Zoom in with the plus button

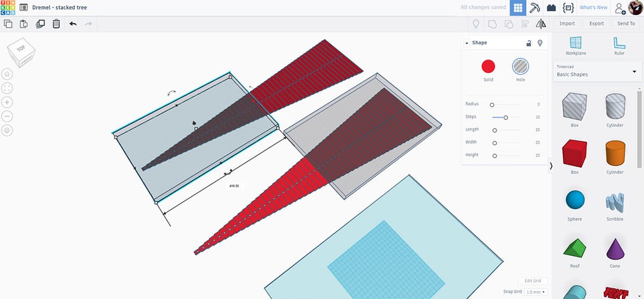pos(8,102)
